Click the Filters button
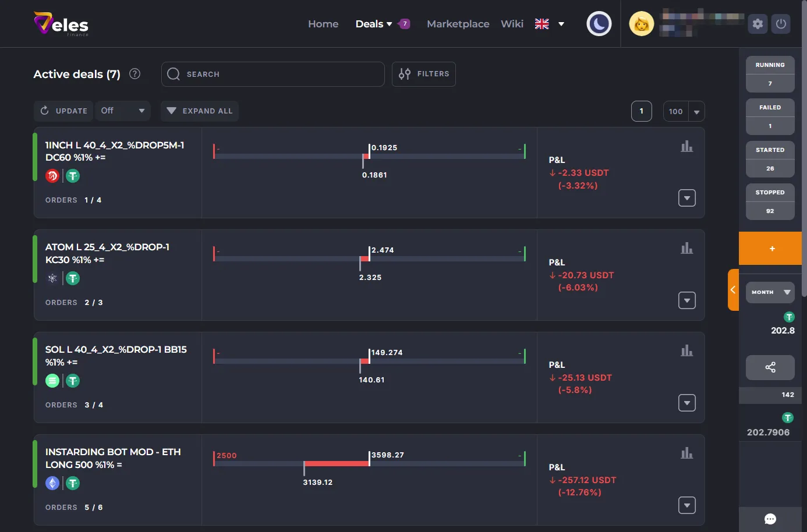 click(423, 74)
